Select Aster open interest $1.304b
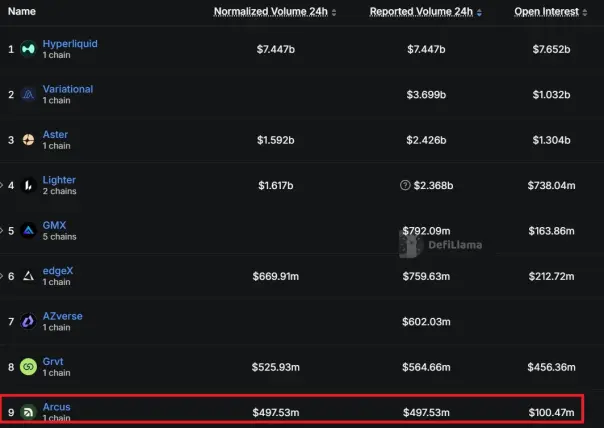The image size is (604, 428). point(551,140)
